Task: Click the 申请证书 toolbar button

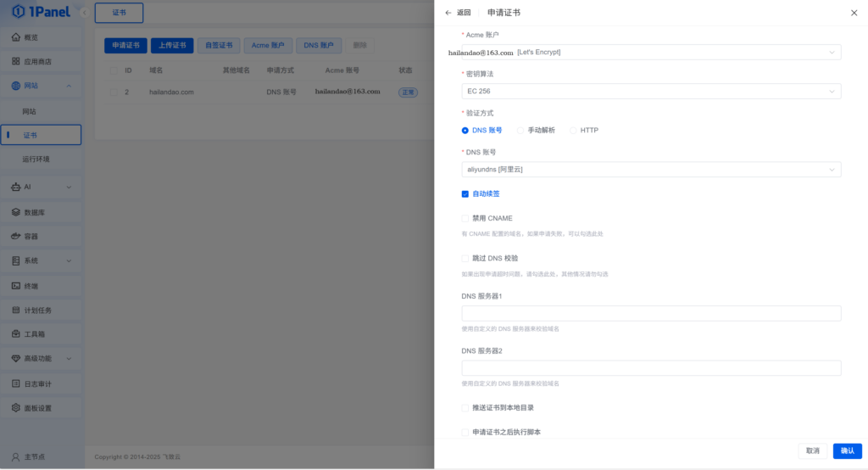Action: coord(125,46)
